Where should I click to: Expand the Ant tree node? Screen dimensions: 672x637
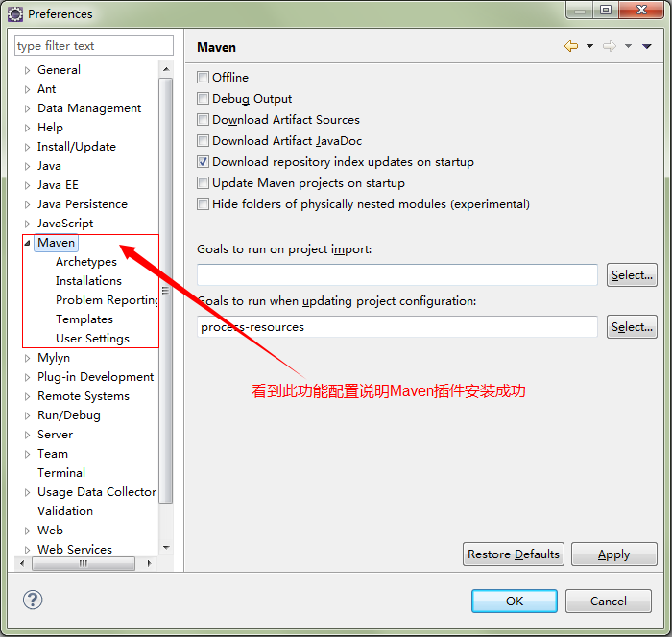(28, 89)
